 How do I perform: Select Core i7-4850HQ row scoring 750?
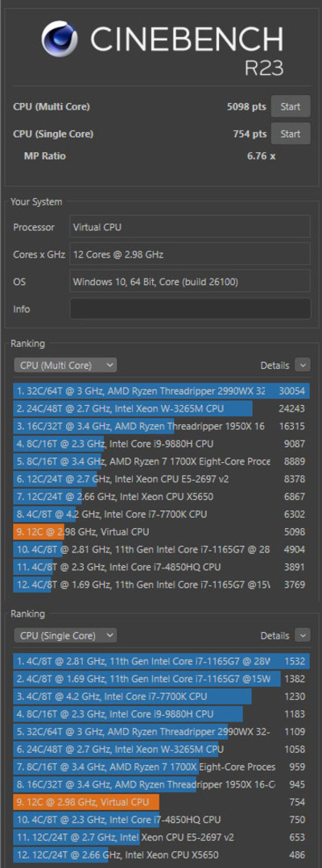pyautogui.click(x=161, y=820)
